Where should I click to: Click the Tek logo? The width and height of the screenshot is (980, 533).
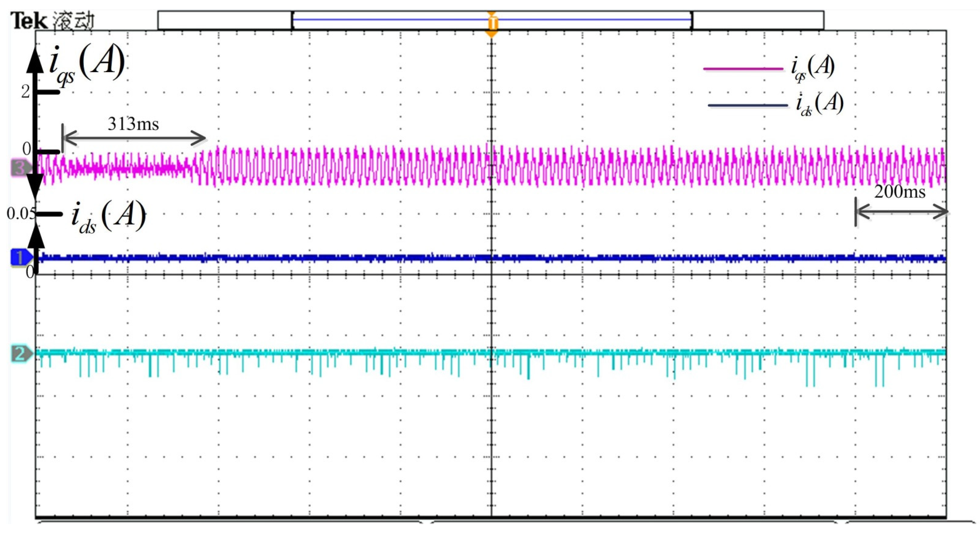29,21
